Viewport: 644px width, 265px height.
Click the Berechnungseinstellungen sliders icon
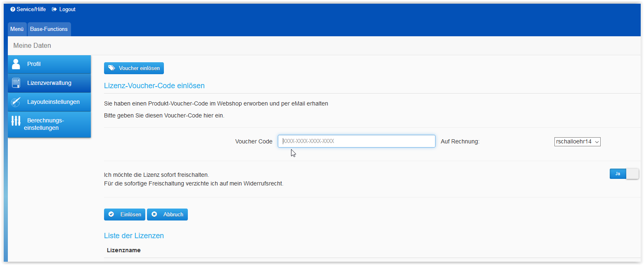16,121
